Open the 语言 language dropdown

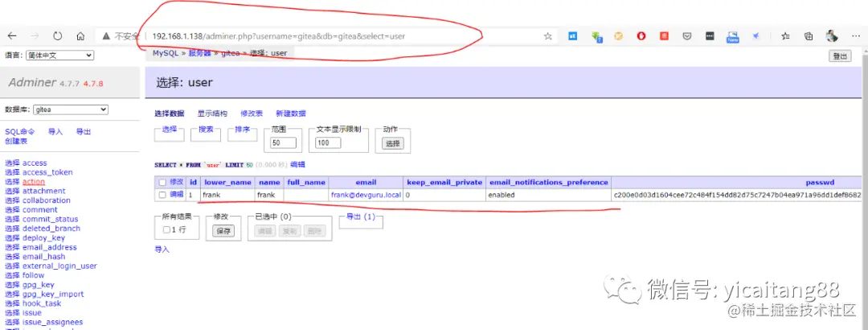59,56
